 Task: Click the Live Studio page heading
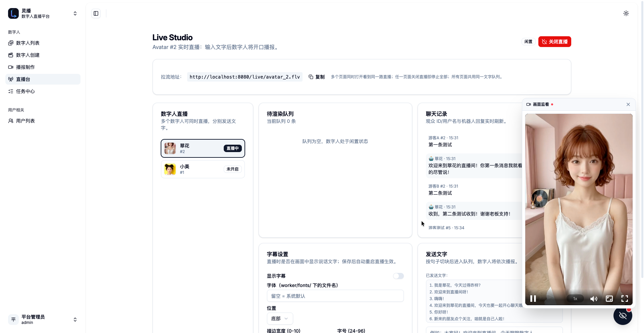[172, 37]
